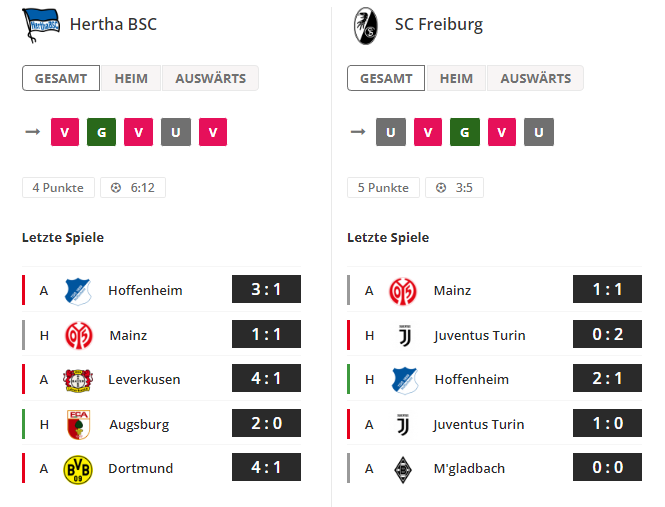The image size is (665, 507).
Task: Click Mainz crest in Hertha's home match
Action: [78, 335]
